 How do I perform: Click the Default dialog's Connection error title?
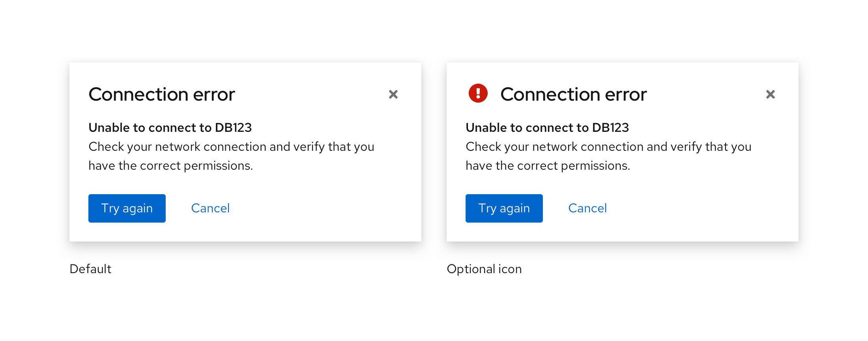click(x=162, y=95)
